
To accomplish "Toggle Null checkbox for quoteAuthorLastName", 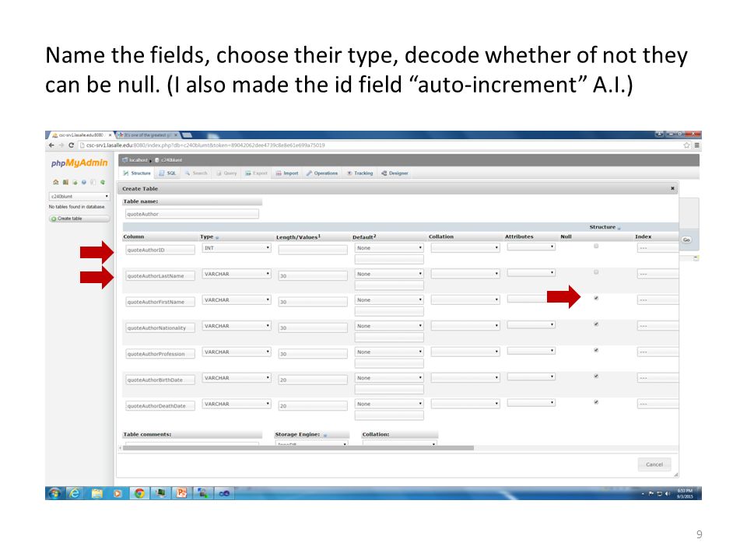I will click(x=596, y=272).
